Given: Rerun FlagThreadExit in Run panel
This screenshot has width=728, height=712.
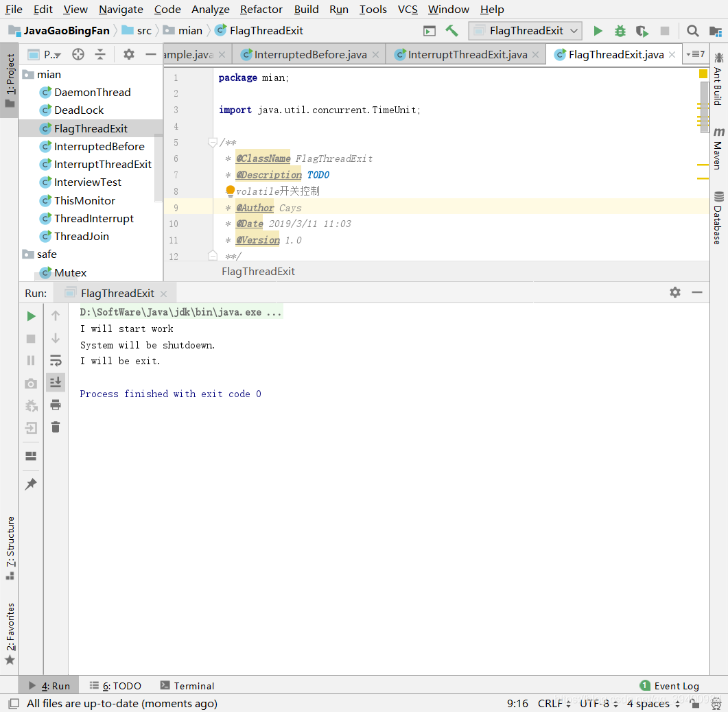Looking at the screenshot, I should pyautogui.click(x=31, y=316).
